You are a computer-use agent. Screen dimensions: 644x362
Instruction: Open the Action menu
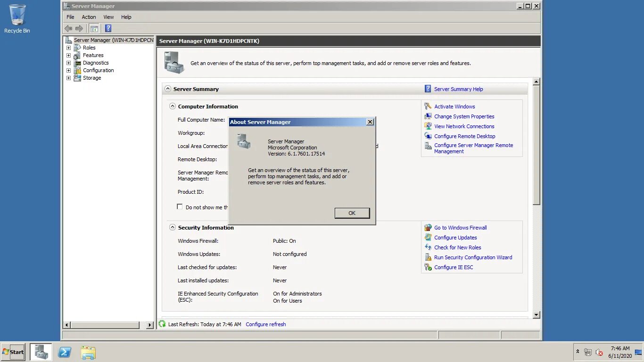coord(89,17)
